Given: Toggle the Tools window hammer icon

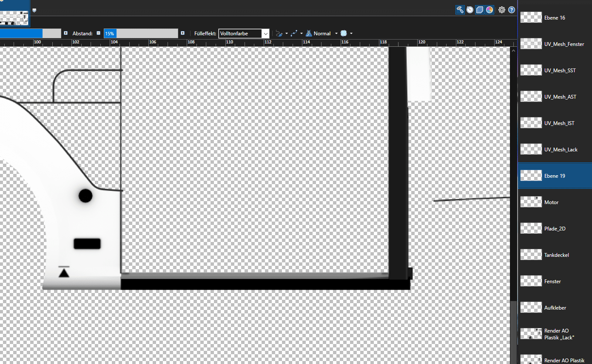Looking at the screenshot, I should [460, 10].
